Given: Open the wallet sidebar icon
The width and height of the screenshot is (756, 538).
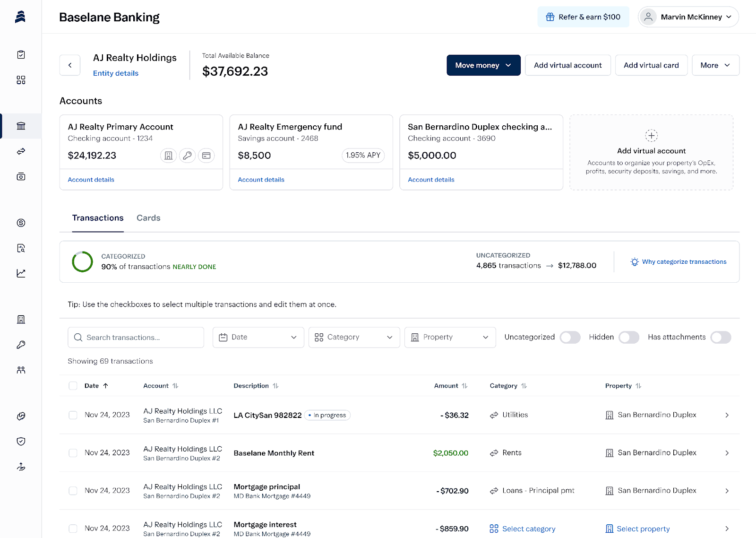Looking at the screenshot, I should [21, 176].
